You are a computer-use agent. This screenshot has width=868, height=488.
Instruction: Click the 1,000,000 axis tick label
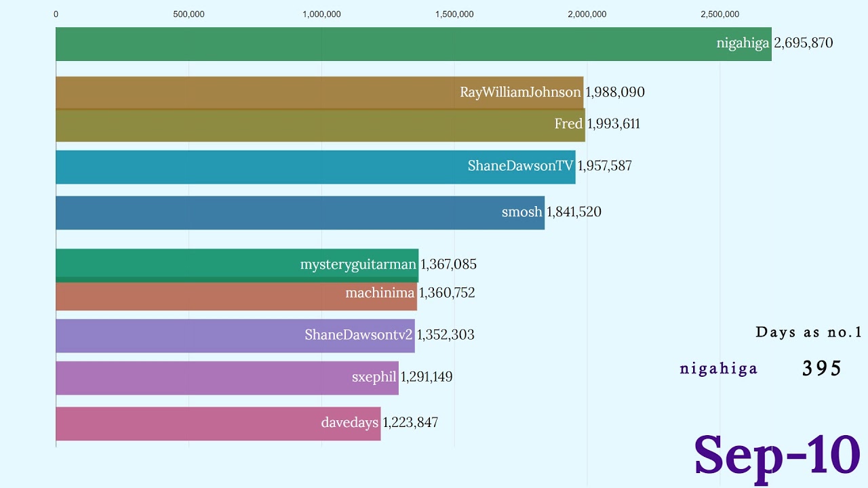pos(321,14)
